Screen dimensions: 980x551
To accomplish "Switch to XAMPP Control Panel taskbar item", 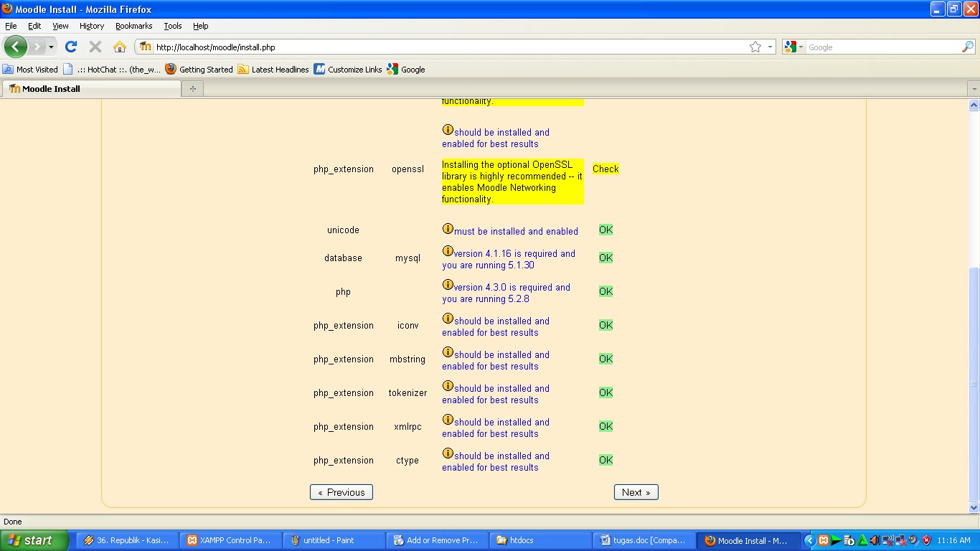I will pyautogui.click(x=232, y=540).
